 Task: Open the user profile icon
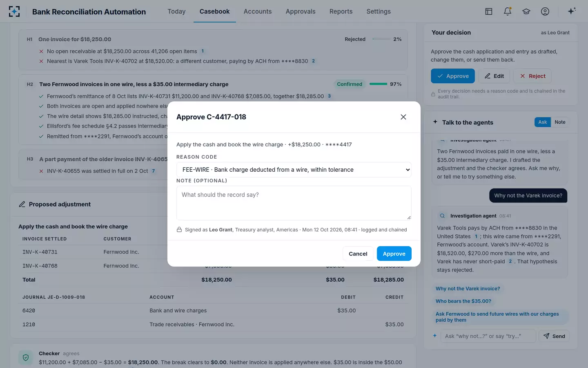click(545, 11)
